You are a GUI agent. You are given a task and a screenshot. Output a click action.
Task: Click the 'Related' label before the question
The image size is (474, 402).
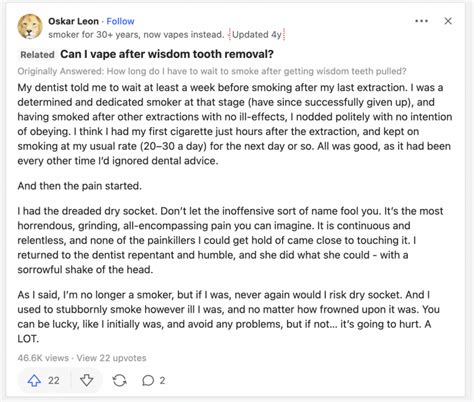pos(37,55)
